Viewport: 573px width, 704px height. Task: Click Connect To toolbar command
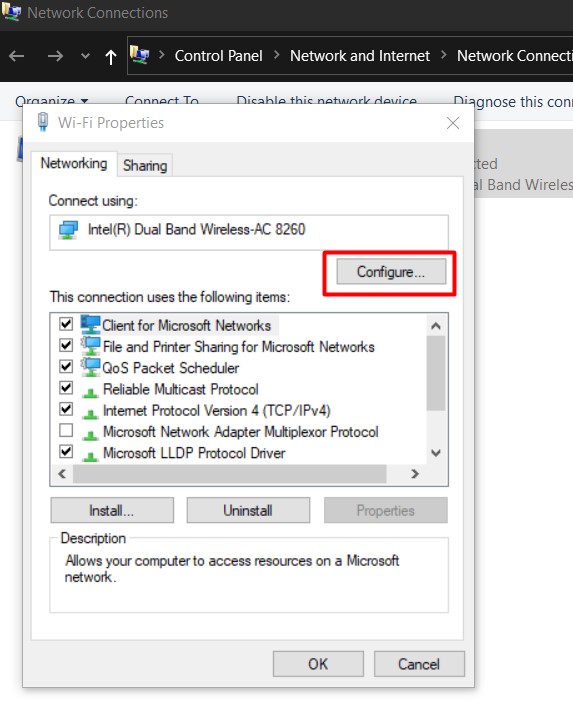(x=162, y=101)
